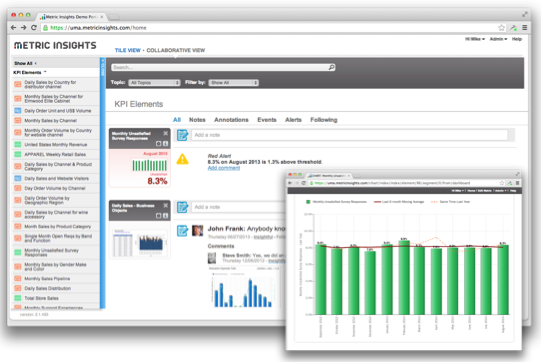Bookmark page with star icon in main window
Image resolution: width=541 pixels, height=362 pixels.
click(x=501, y=28)
